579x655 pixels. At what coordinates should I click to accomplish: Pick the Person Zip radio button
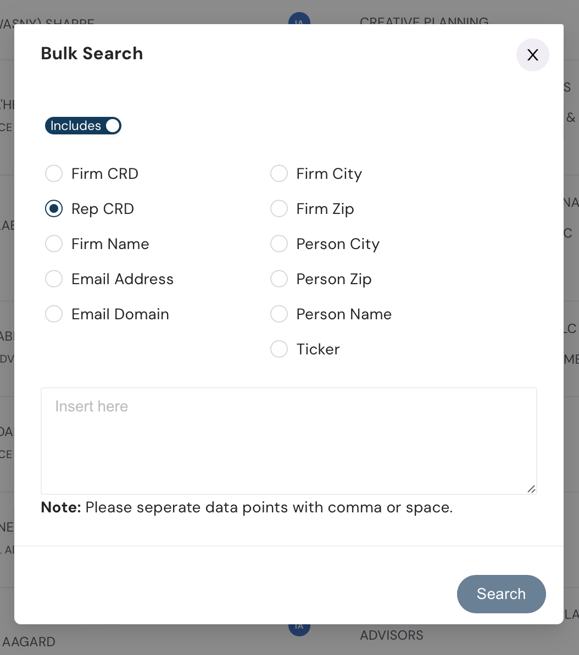(279, 279)
